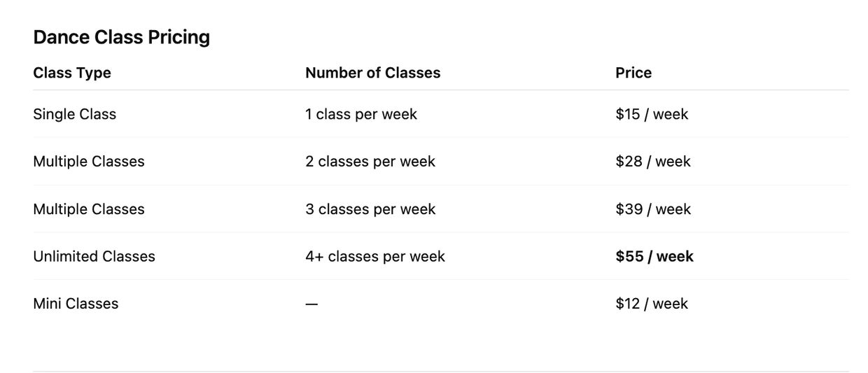Click the Single Class cell

[x=74, y=114]
